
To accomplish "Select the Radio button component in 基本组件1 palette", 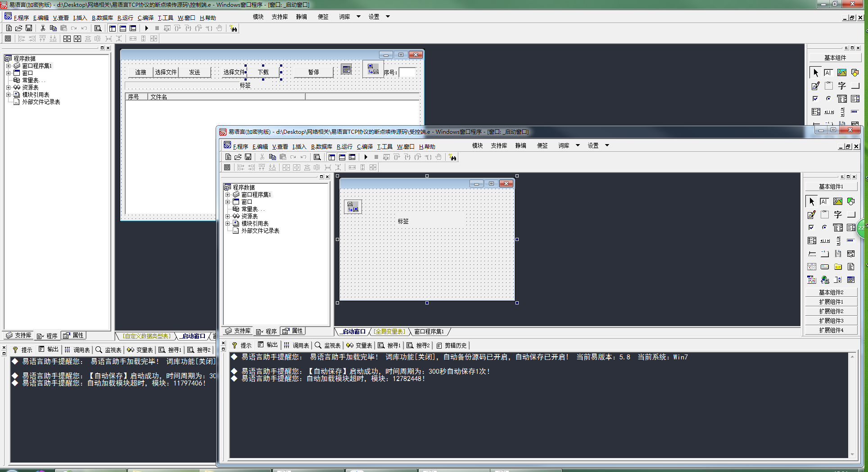I will click(824, 227).
